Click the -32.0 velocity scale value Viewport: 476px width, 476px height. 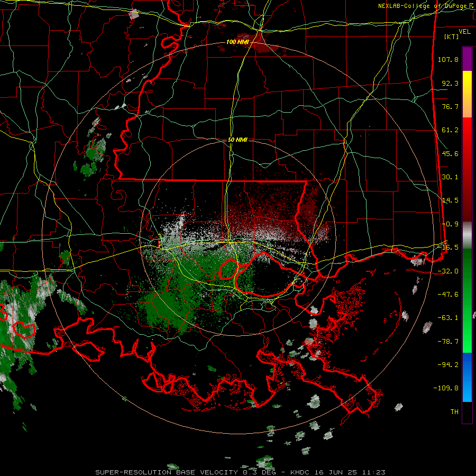click(448, 271)
